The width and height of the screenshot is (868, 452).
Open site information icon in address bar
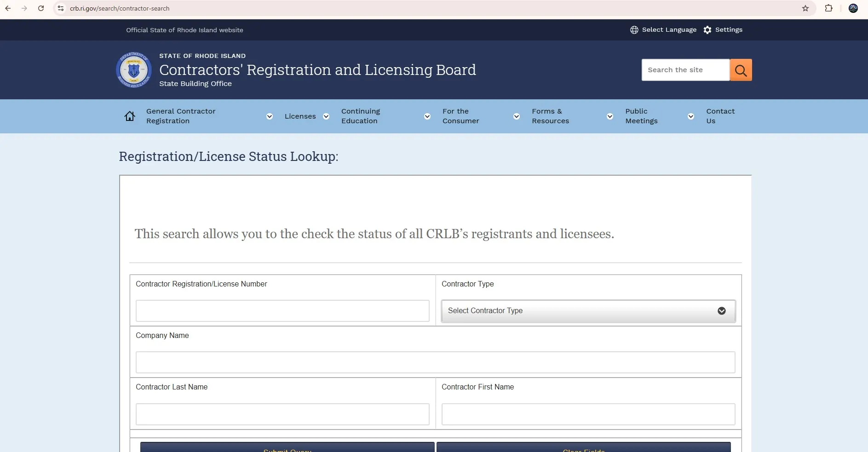point(61,8)
